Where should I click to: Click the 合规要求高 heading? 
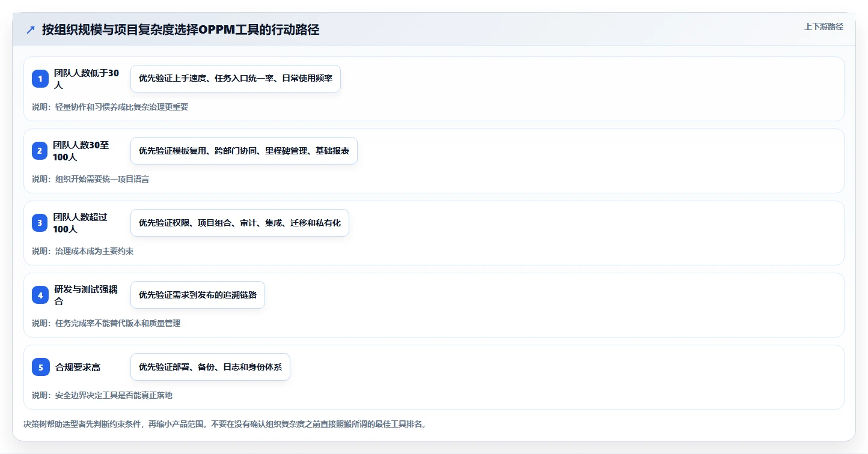78,367
